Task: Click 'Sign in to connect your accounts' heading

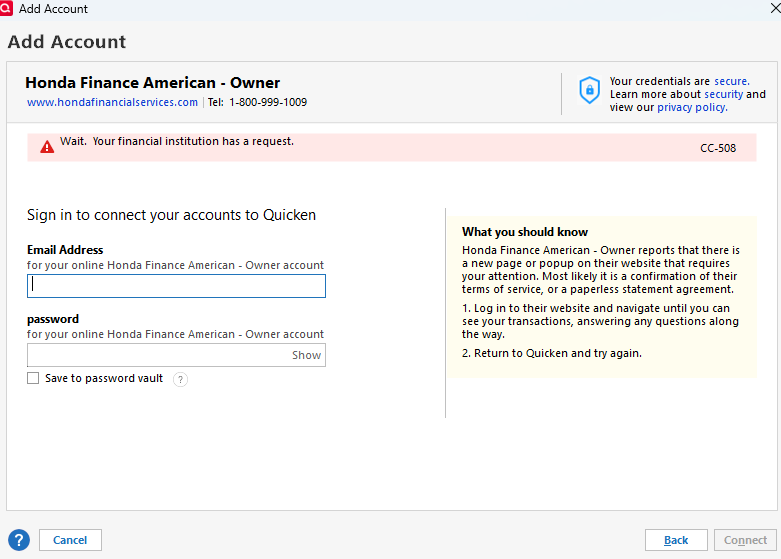Action: coord(171,215)
